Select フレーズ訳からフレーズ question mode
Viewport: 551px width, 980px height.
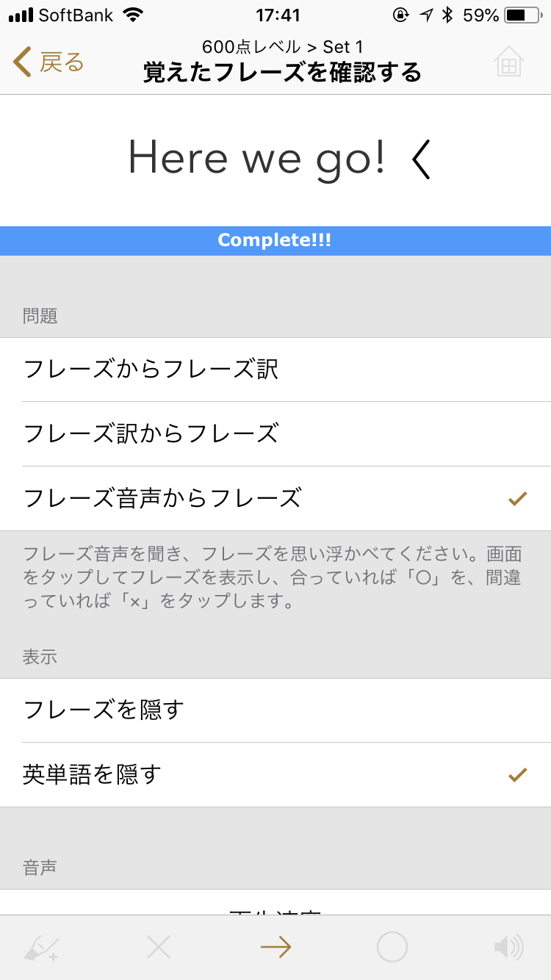pyautogui.click(x=275, y=434)
